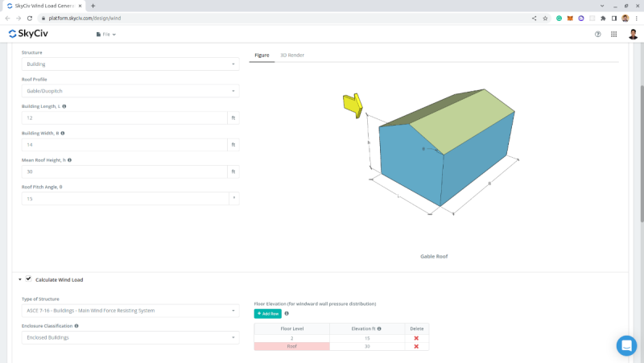The height and width of the screenshot is (363, 644).
Task: Click info icon beside Mean Roof Height
Action: [x=69, y=160]
